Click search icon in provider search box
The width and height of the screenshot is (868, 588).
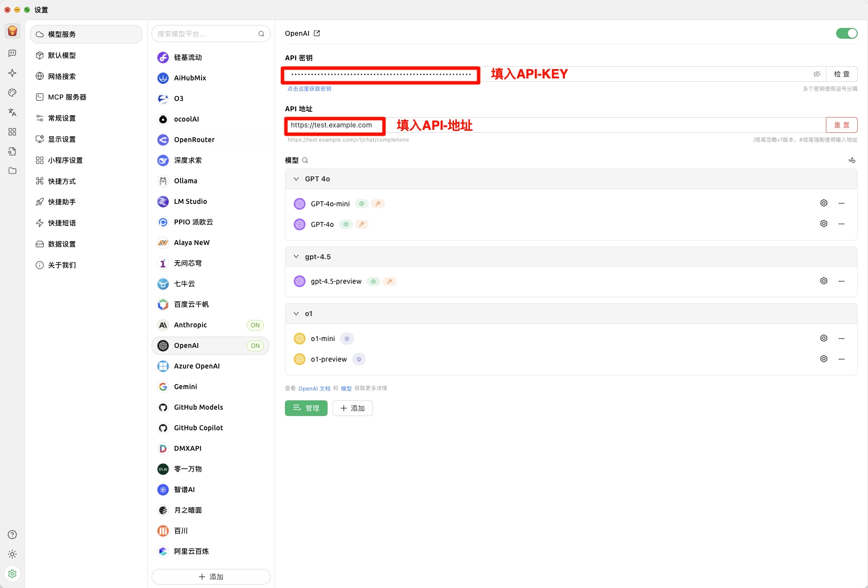(261, 34)
